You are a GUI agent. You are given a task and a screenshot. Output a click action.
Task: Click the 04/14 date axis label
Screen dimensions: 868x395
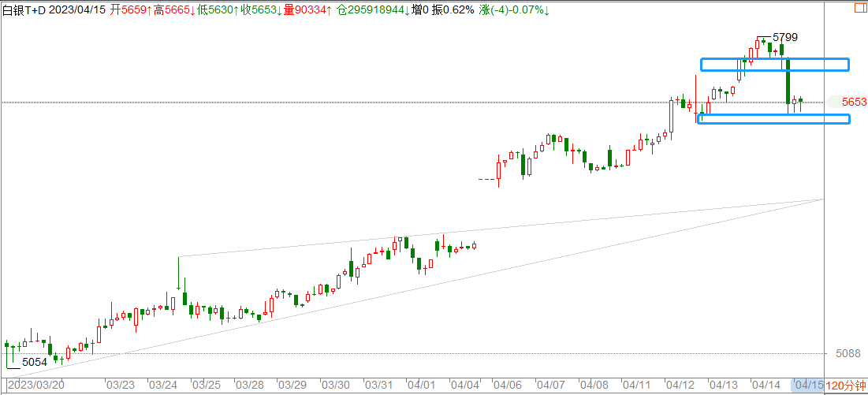[x=766, y=385]
